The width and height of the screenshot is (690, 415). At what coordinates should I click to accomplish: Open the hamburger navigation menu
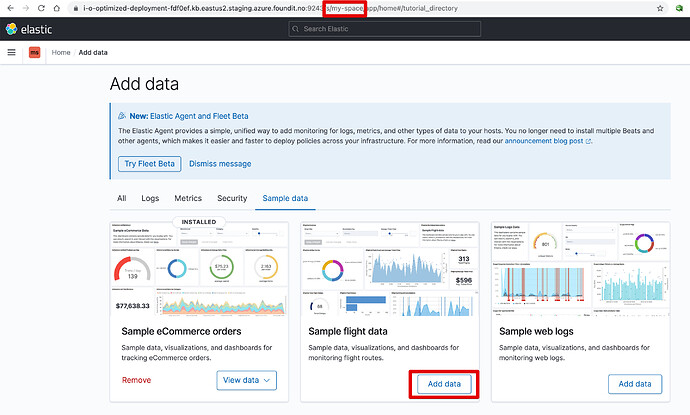coord(11,52)
